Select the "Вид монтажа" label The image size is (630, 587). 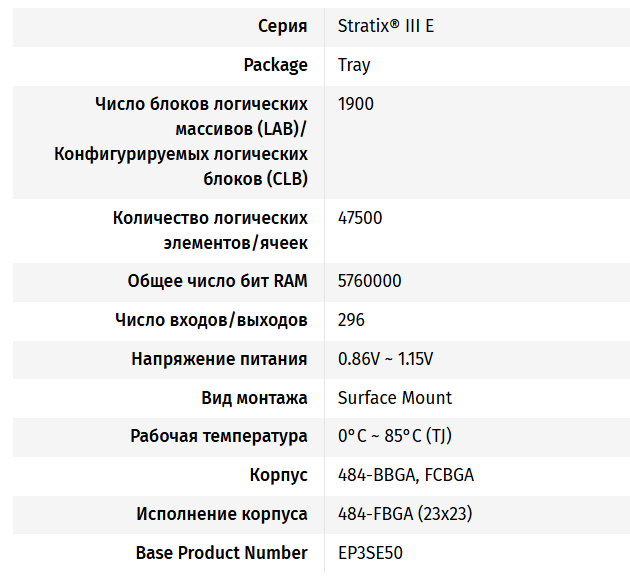[254, 398]
